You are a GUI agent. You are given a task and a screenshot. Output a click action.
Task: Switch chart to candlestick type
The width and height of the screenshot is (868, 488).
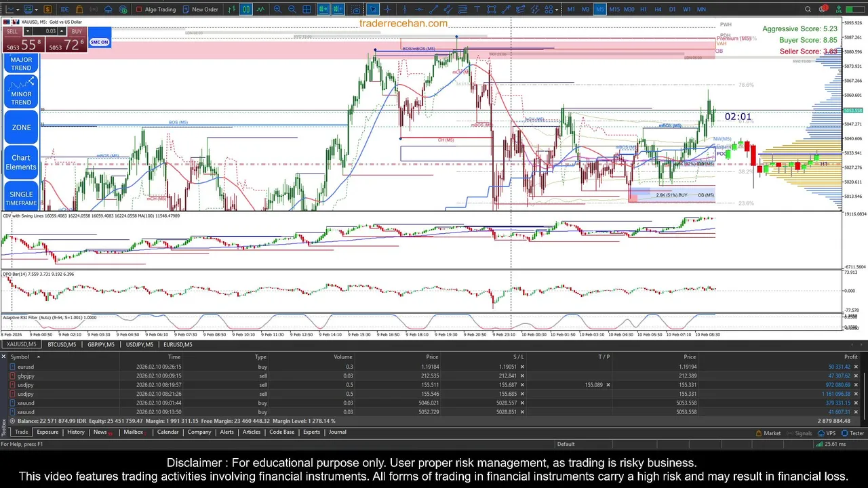(246, 9)
